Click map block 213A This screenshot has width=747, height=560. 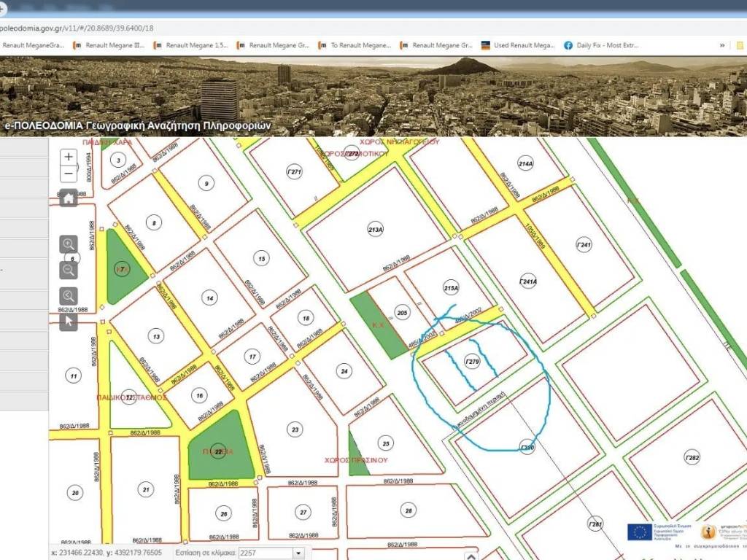pyautogui.click(x=376, y=230)
